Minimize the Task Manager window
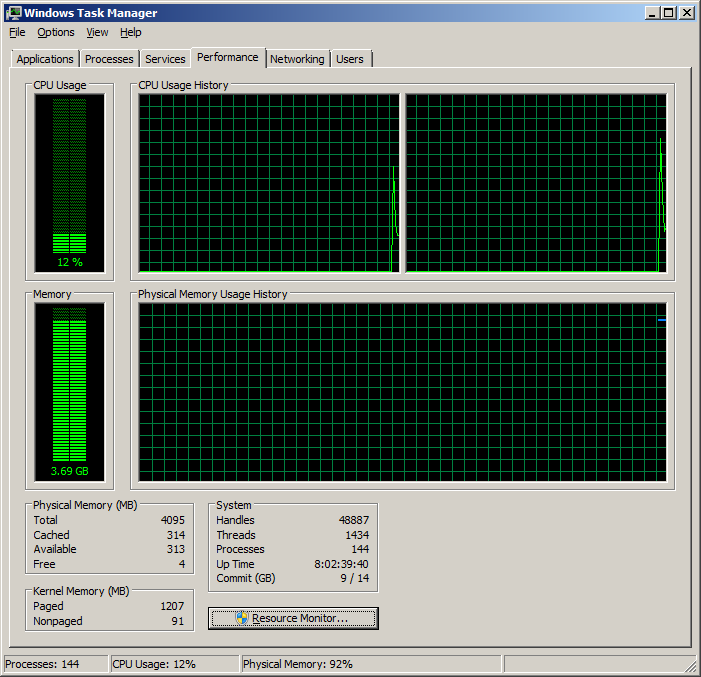 pos(652,13)
